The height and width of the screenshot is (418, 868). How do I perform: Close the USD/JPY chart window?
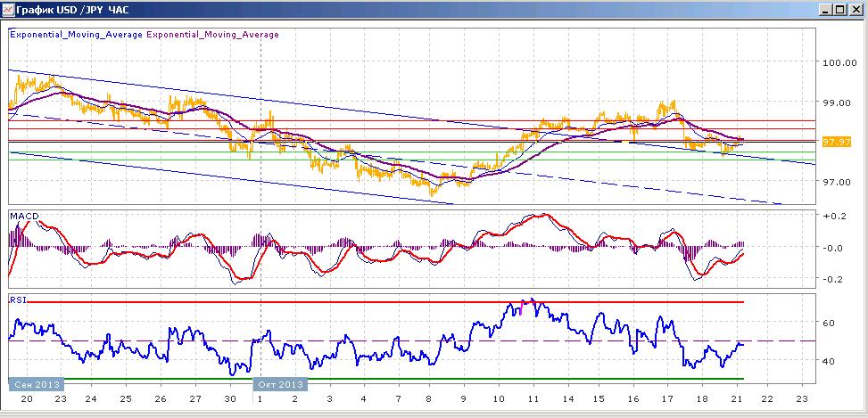point(856,10)
